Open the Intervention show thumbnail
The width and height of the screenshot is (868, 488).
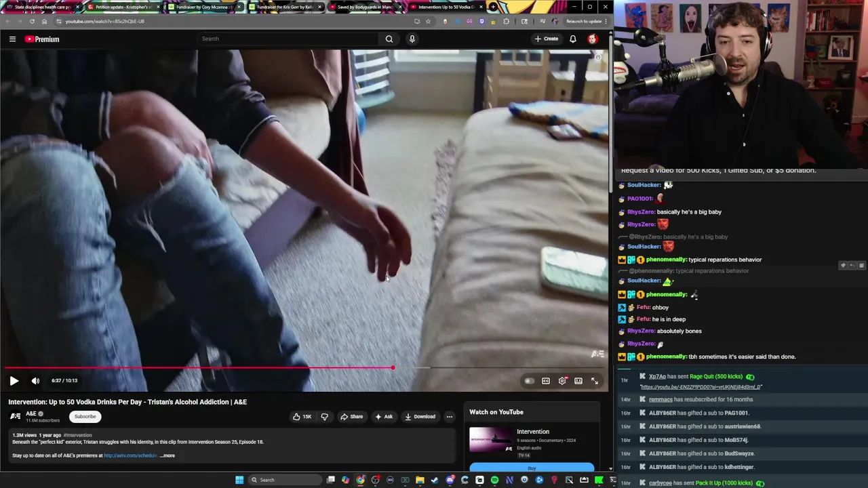coord(491,441)
